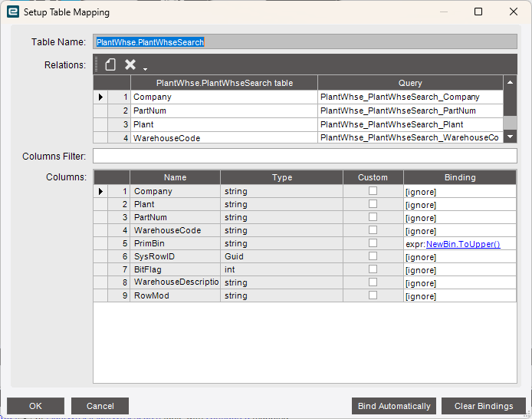Click the Bind Automatically button

click(x=394, y=406)
